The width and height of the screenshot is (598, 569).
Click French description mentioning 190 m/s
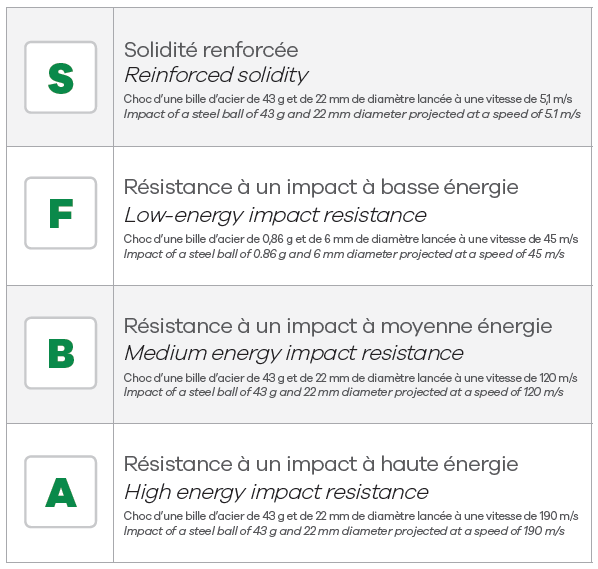tap(351, 516)
